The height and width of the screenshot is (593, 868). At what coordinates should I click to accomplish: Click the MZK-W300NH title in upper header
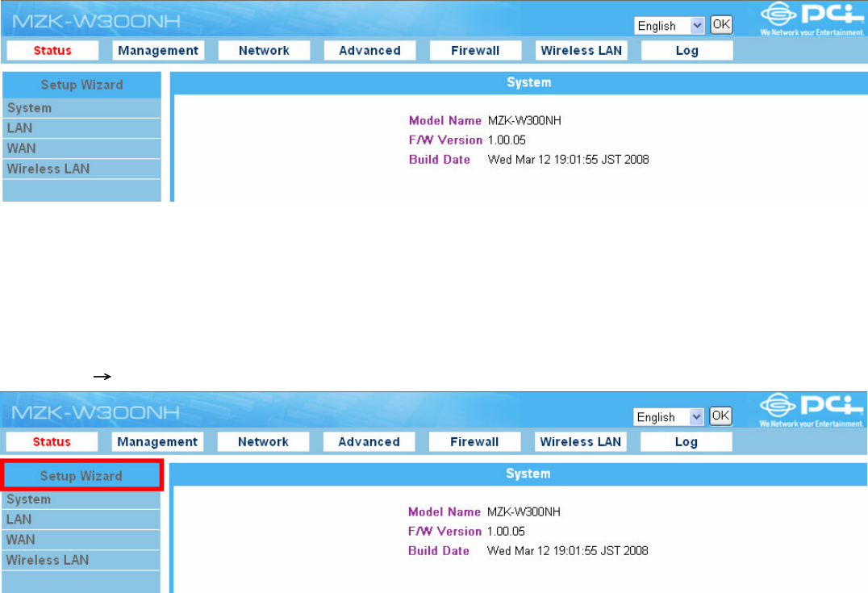click(96, 22)
